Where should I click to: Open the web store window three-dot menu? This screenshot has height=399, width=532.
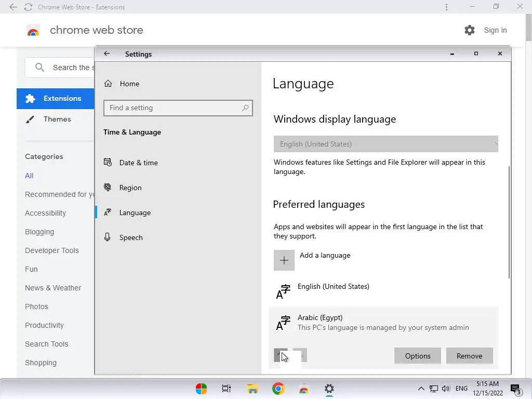(446, 7)
